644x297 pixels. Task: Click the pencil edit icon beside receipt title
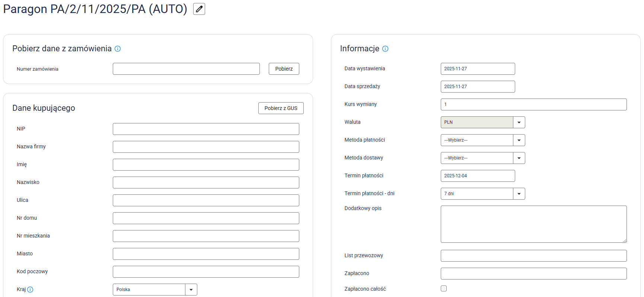point(199,9)
